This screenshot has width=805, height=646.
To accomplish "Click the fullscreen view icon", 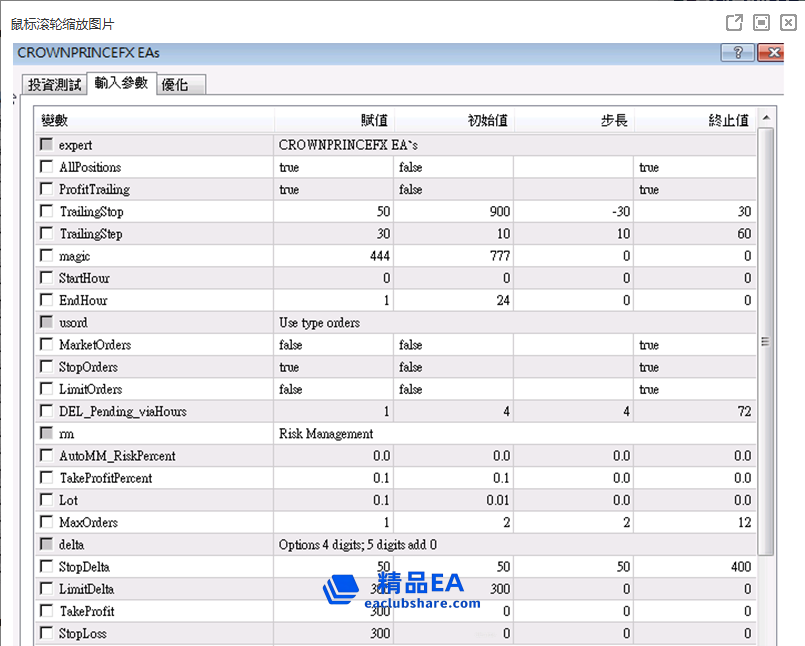I will pyautogui.click(x=761, y=22).
